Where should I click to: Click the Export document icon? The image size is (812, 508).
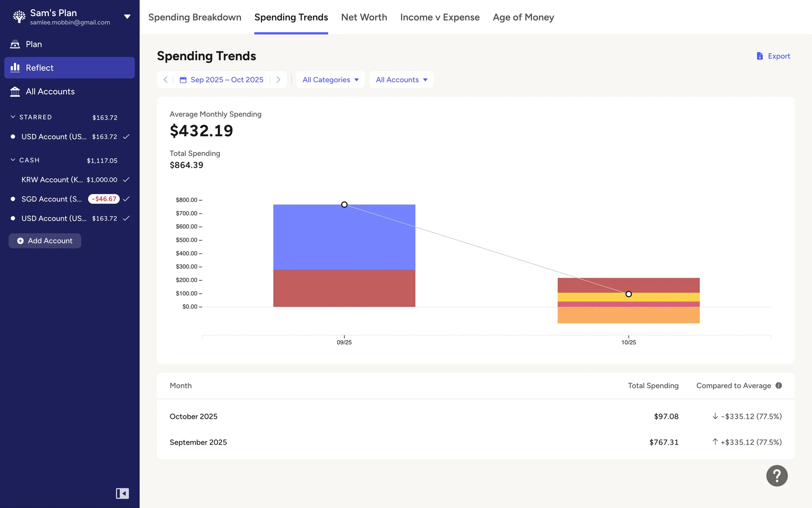pyautogui.click(x=760, y=56)
